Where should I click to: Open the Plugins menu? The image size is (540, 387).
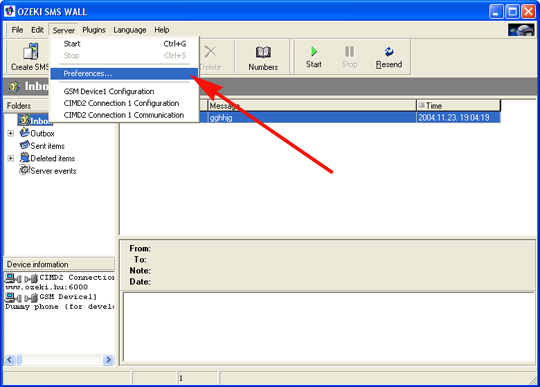[x=94, y=30]
